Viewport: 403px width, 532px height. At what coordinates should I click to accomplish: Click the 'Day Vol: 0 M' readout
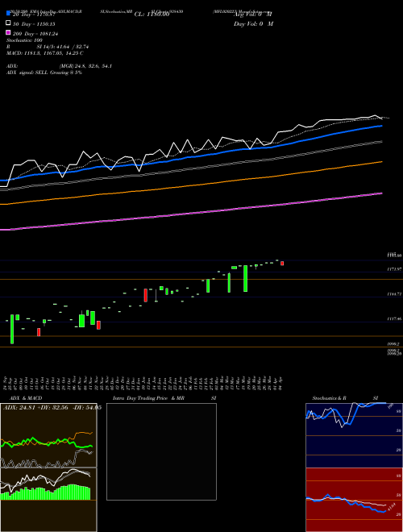(253, 24)
